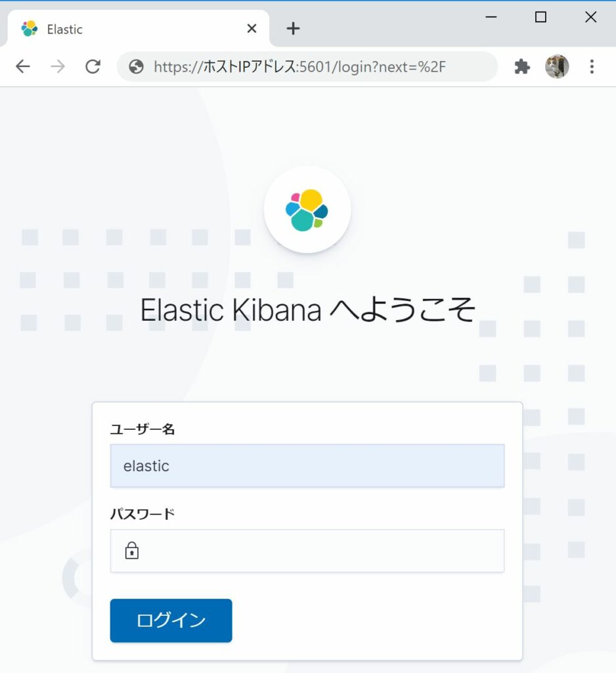This screenshot has height=673, width=616.
Task: Click the padlock icon in the password field
Action: pos(133,551)
